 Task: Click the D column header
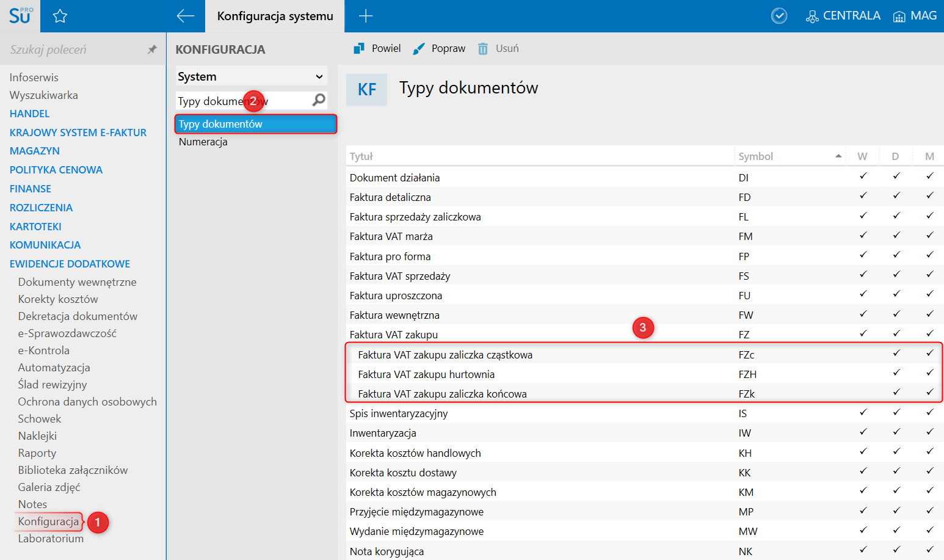[895, 156]
